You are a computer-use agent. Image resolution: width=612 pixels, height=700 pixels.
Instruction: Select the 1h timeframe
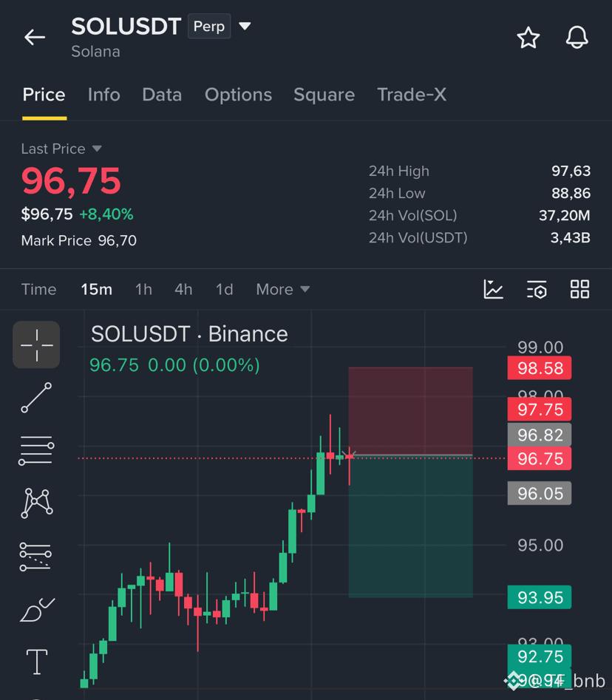click(x=143, y=289)
